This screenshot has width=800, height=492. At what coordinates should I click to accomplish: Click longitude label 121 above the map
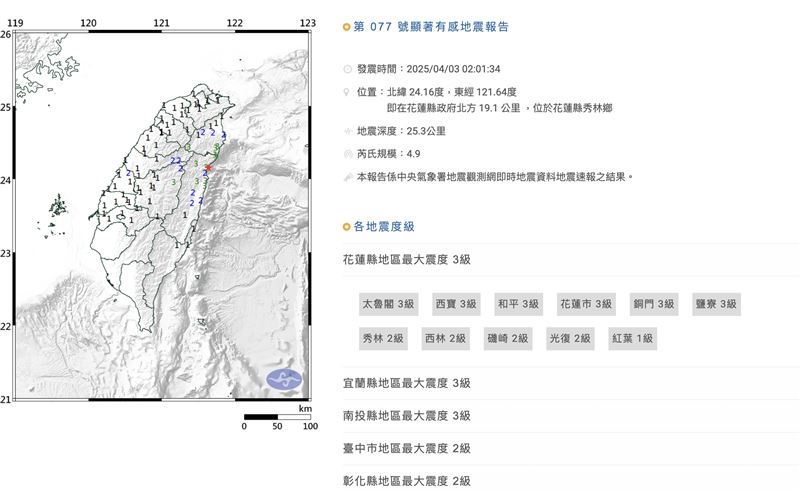(161, 23)
